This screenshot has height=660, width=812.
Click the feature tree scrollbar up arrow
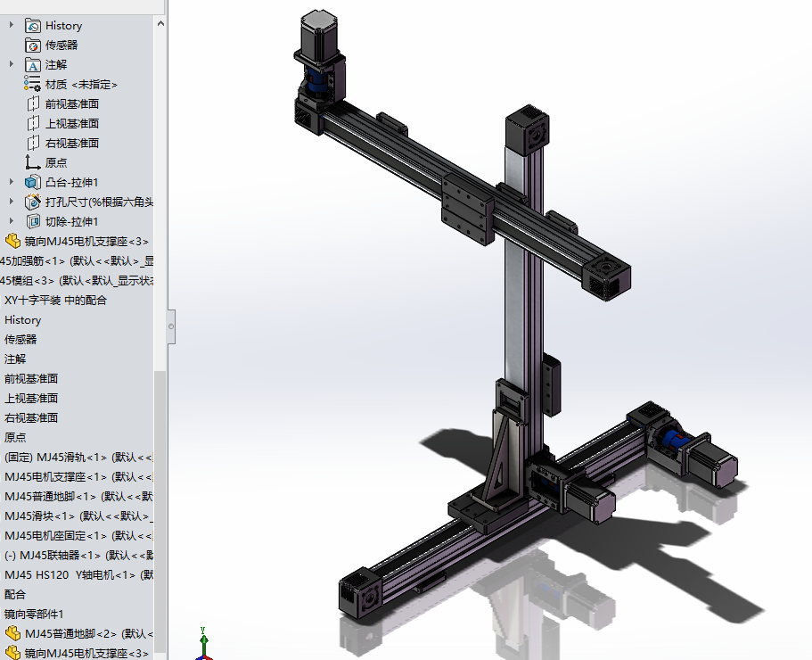pos(160,24)
